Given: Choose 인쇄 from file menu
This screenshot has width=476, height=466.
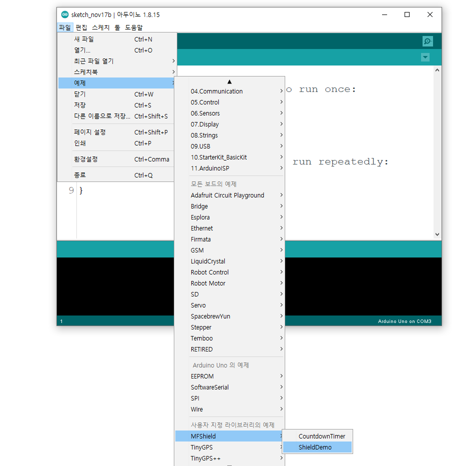Looking at the screenshot, I should 116,143.
